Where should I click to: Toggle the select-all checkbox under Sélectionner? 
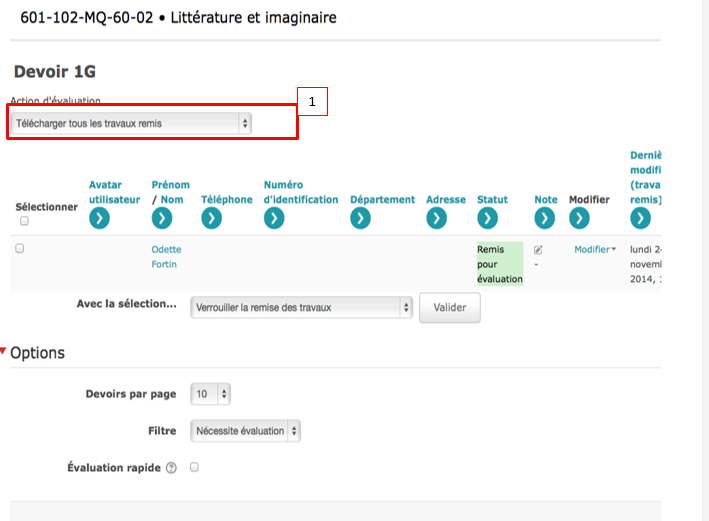point(24,221)
